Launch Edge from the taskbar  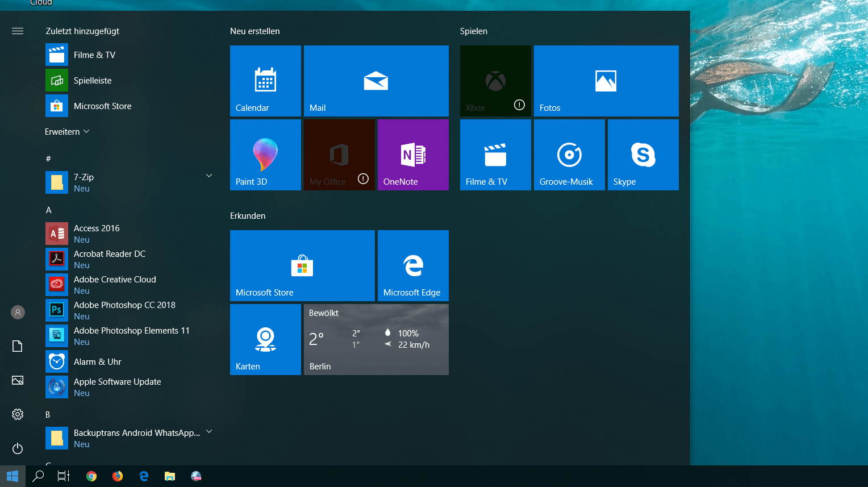click(x=144, y=476)
